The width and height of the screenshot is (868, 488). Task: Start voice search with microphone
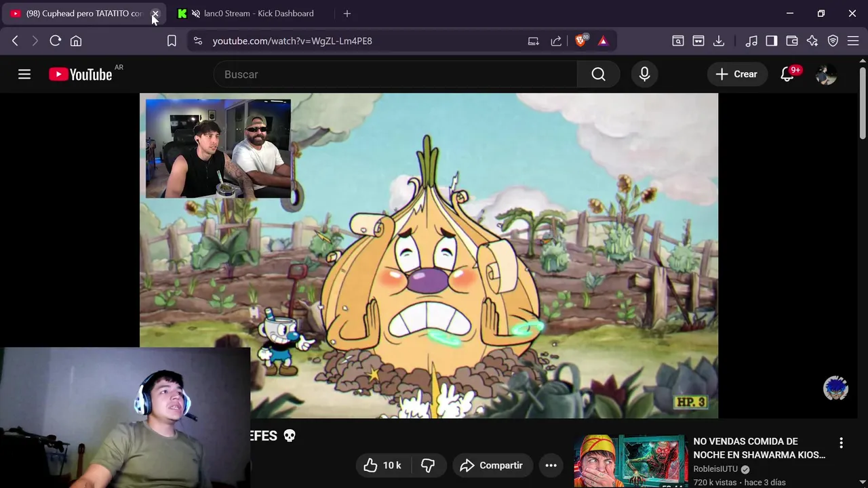tap(644, 75)
